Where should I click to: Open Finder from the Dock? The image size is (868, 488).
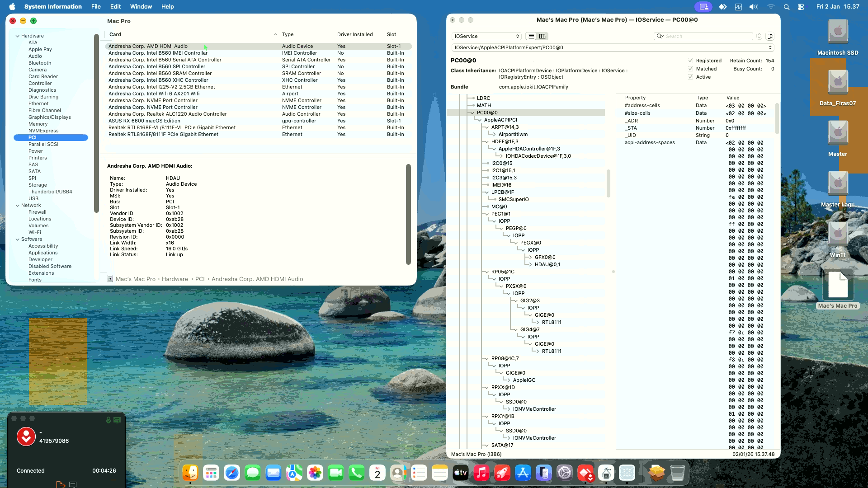pos(190,473)
